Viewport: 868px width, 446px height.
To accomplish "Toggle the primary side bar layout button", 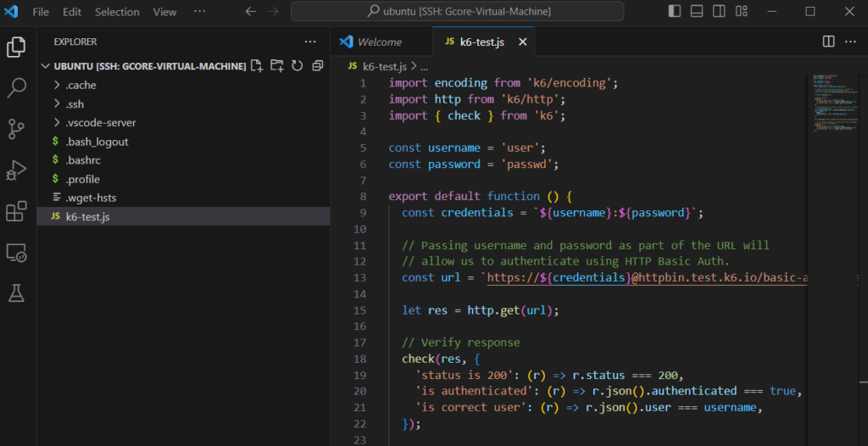I will (x=675, y=12).
